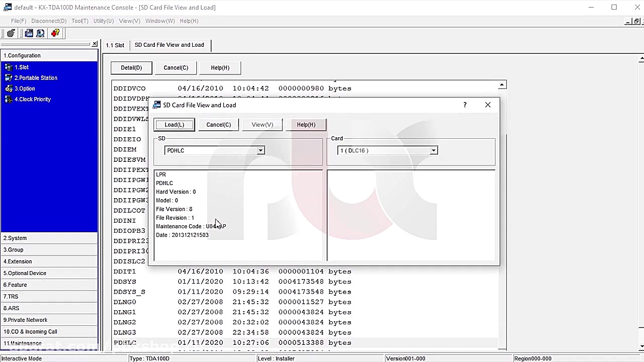Click Help(H) in the dialog
644x362 pixels.
[306, 125]
